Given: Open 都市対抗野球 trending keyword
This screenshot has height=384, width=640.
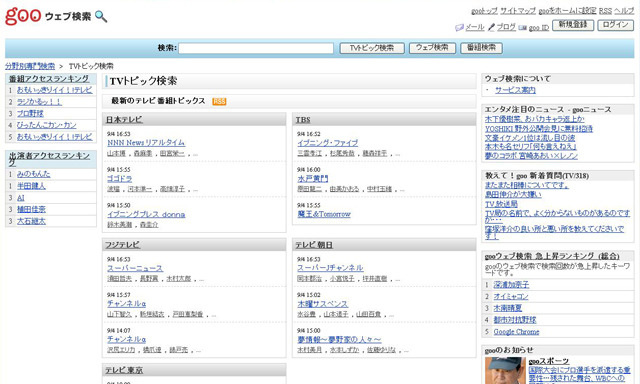Looking at the screenshot, I should coord(515,320).
